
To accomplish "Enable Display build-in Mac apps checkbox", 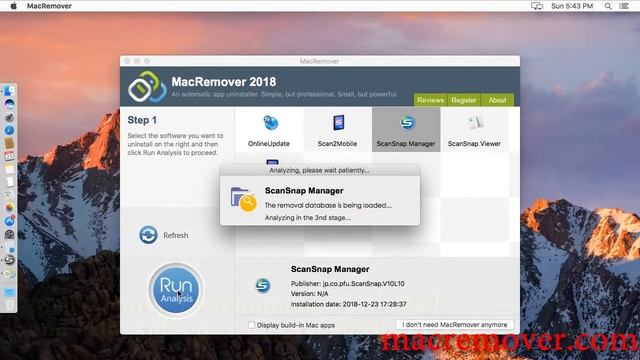I will 251,325.
